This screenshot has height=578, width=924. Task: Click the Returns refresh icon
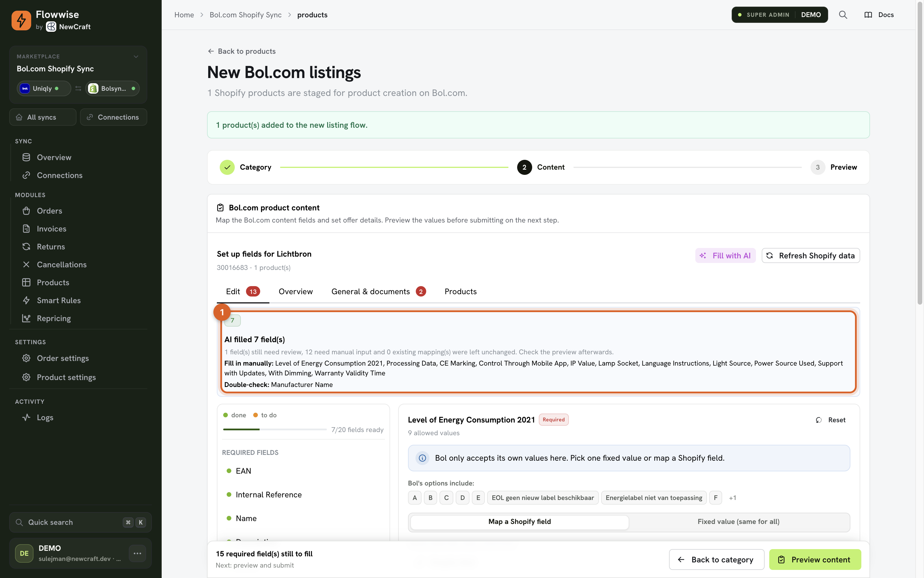[26, 247]
